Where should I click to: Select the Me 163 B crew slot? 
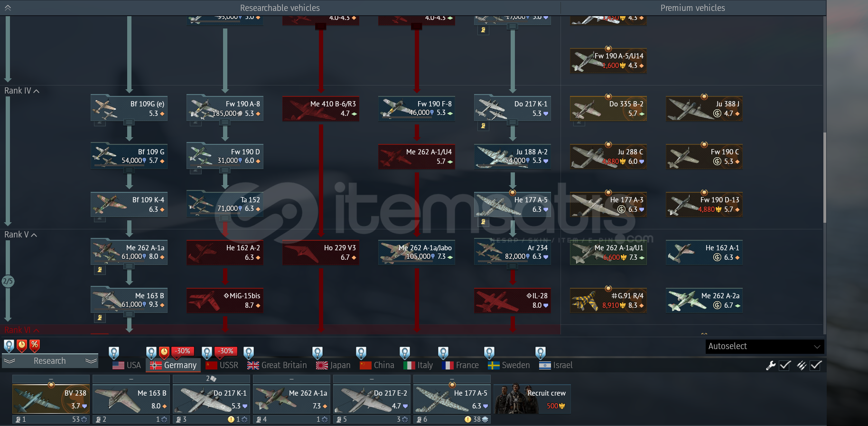pos(131,399)
